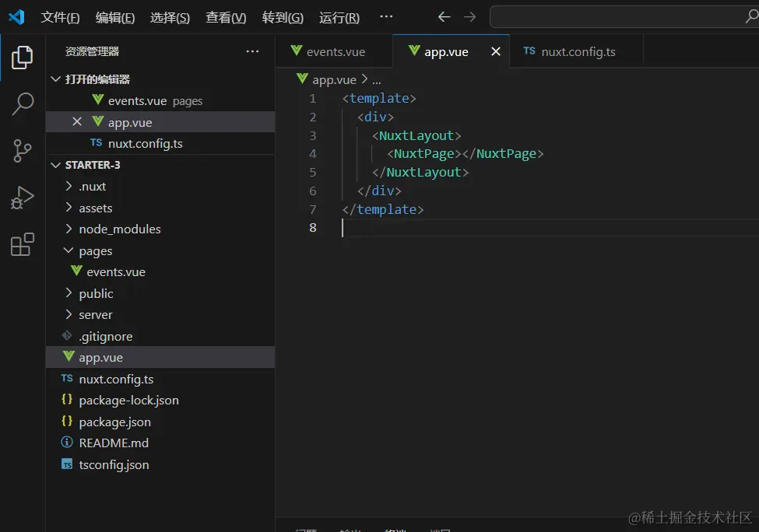Click the 资源管理器 panel title
Screen dimensions: 759x532
click(x=92, y=51)
